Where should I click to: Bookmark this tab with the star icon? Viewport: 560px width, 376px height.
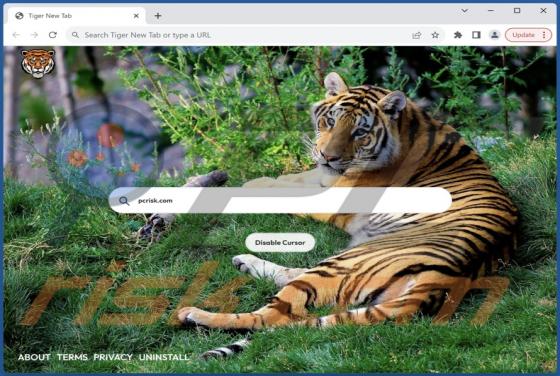tap(435, 35)
